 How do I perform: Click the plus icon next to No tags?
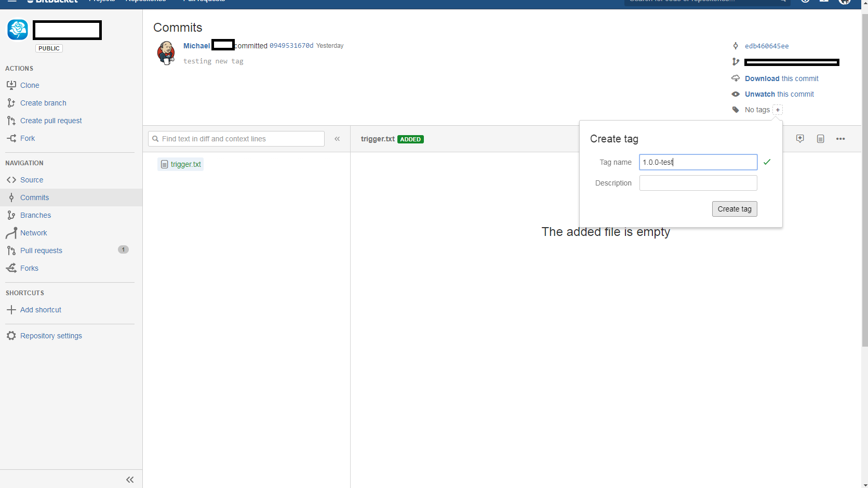point(777,110)
